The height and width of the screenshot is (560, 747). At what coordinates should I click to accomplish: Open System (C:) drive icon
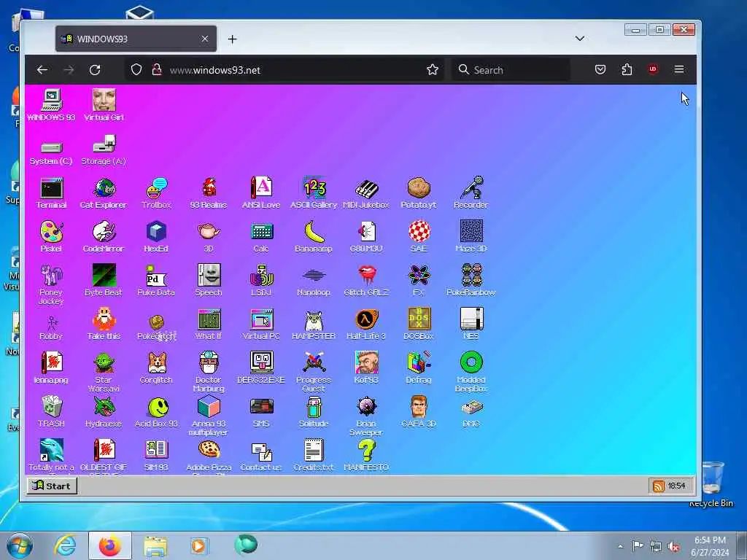pyautogui.click(x=52, y=153)
